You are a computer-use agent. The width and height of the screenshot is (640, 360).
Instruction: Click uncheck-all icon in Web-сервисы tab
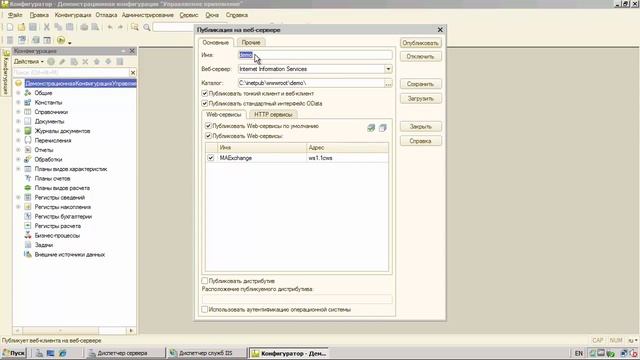(382, 128)
